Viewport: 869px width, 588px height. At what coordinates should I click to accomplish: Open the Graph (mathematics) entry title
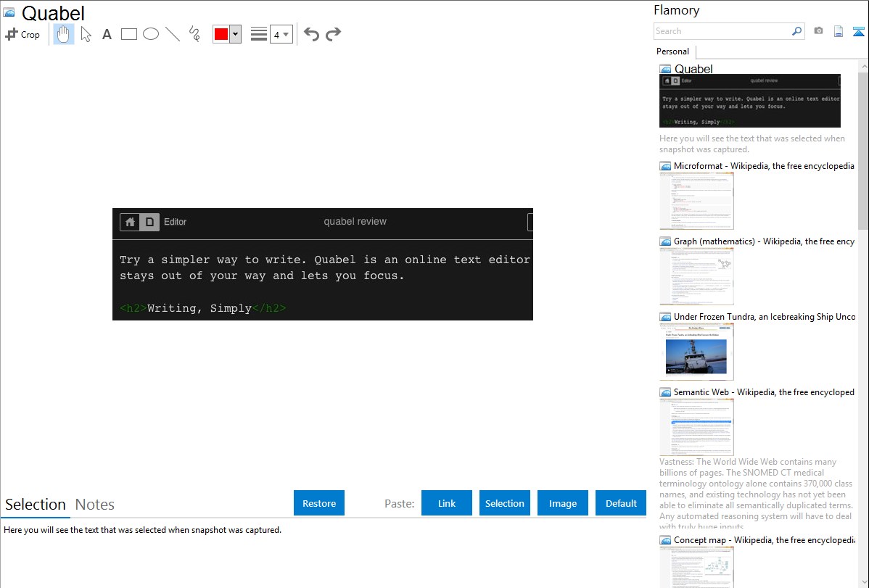coord(764,241)
